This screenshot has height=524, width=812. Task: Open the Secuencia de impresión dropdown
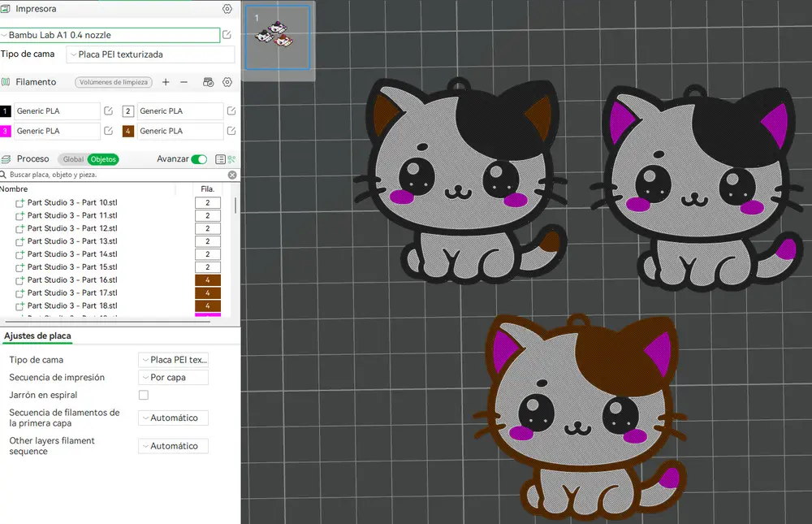point(174,377)
